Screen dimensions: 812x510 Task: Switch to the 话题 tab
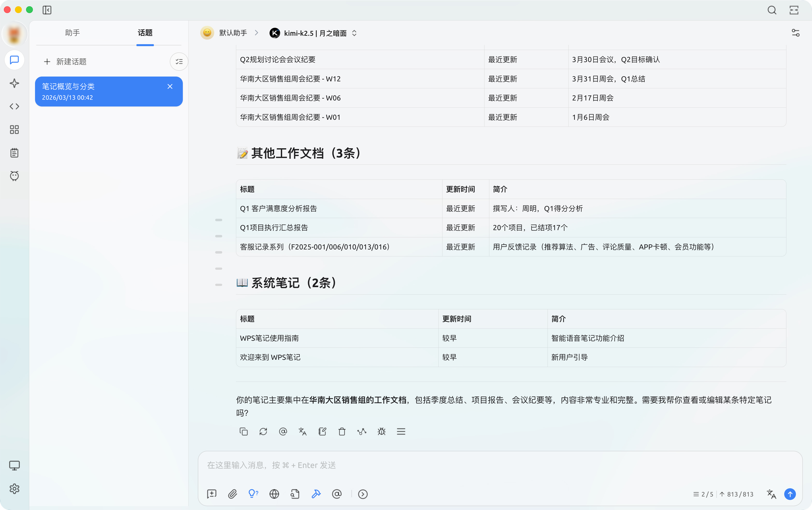pos(145,33)
